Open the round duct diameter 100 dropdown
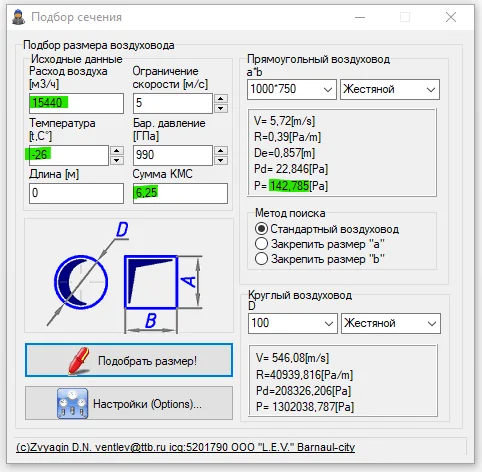Screen dimensions: 482x472 pos(293,323)
